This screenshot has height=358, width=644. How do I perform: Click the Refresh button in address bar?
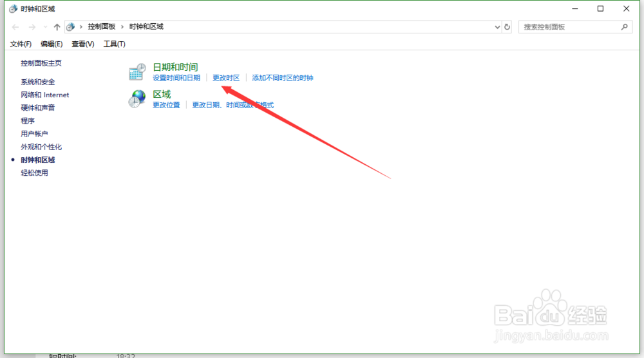pyautogui.click(x=507, y=26)
